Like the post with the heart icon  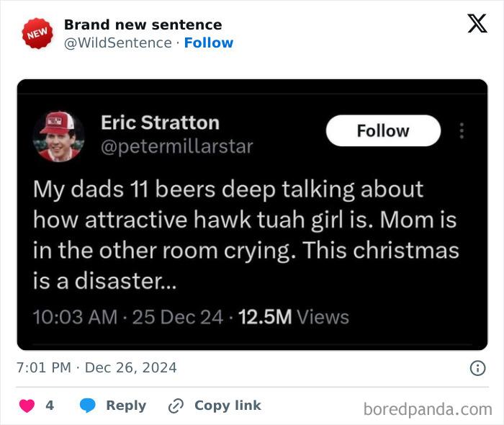[27, 406]
